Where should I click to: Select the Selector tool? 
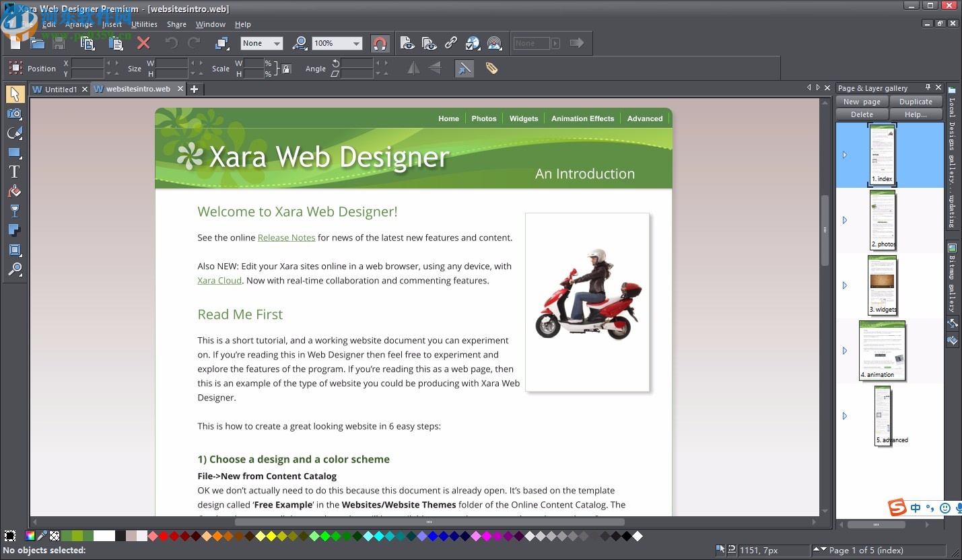[15, 94]
